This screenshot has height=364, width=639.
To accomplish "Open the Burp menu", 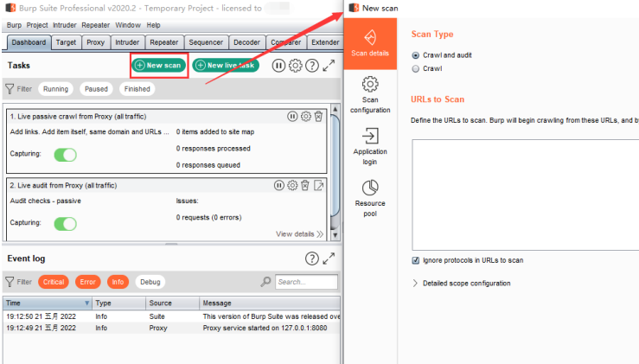I will coord(14,25).
